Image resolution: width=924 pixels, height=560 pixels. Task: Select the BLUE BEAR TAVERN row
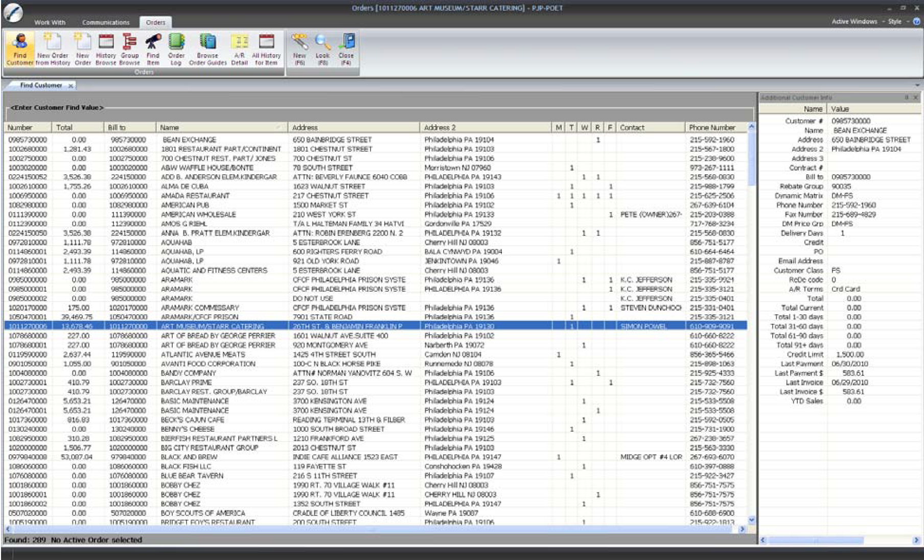tap(376, 476)
